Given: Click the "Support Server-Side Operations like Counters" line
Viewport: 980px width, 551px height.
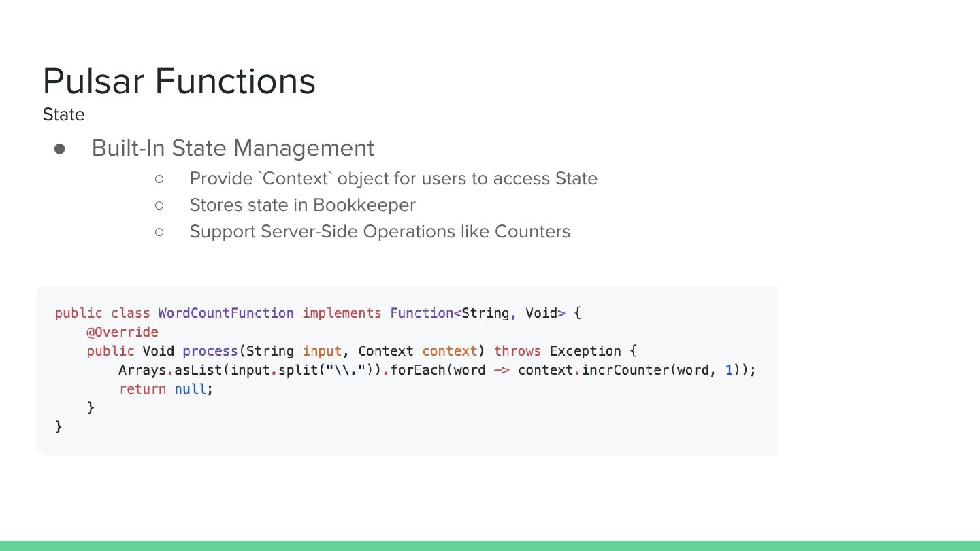Looking at the screenshot, I should pyautogui.click(x=380, y=231).
